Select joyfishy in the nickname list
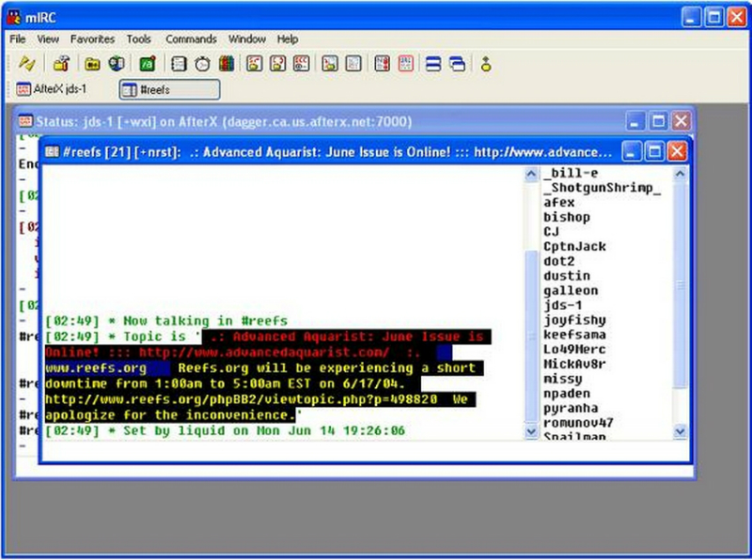 574,319
